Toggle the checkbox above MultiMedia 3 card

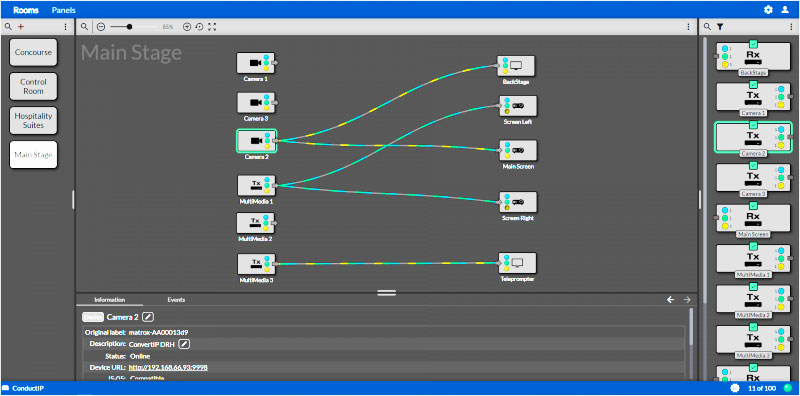(754, 327)
